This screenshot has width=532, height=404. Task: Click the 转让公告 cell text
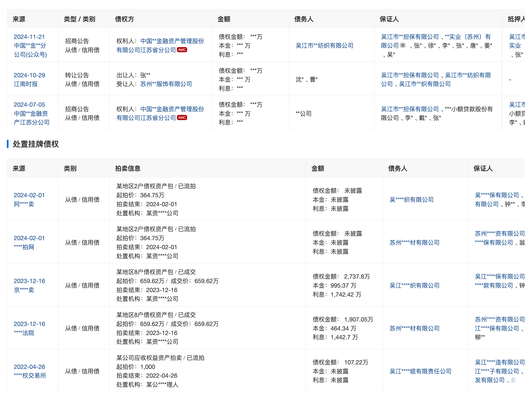[77, 75]
